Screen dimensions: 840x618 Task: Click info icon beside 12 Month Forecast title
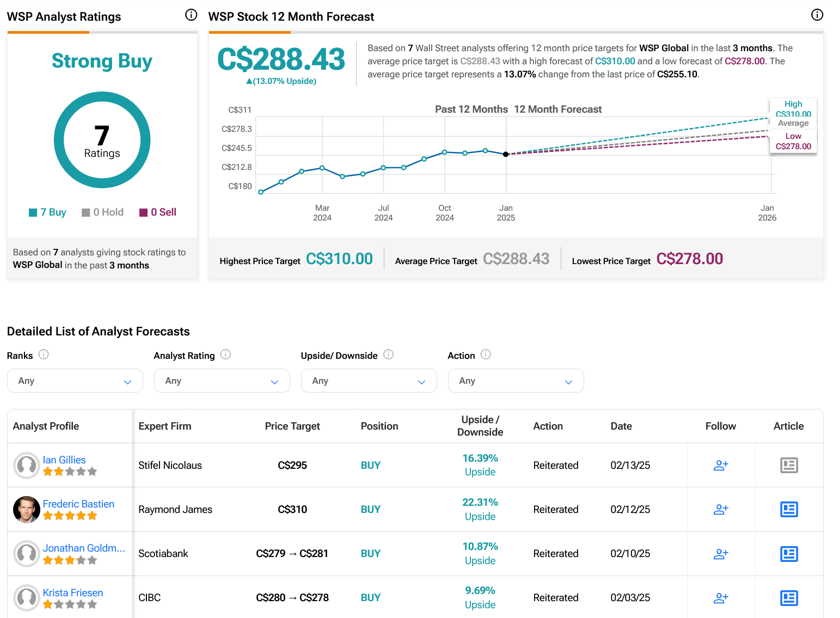tap(817, 15)
